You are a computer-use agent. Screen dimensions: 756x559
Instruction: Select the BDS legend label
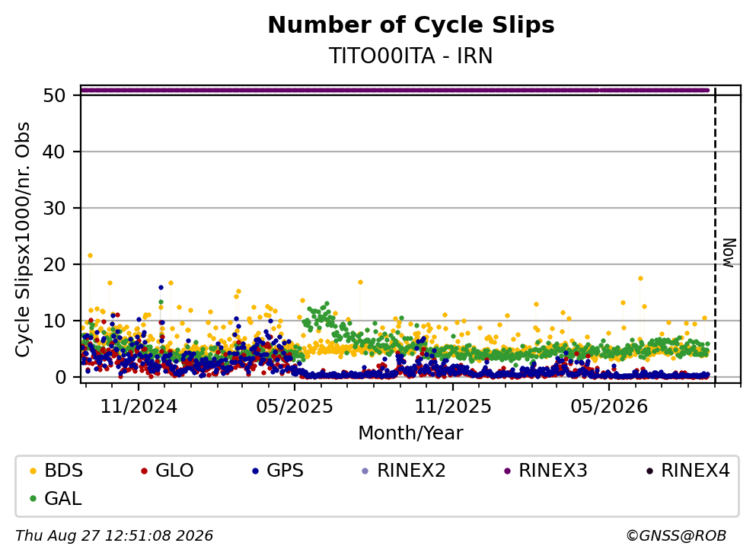tap(64, 471)
